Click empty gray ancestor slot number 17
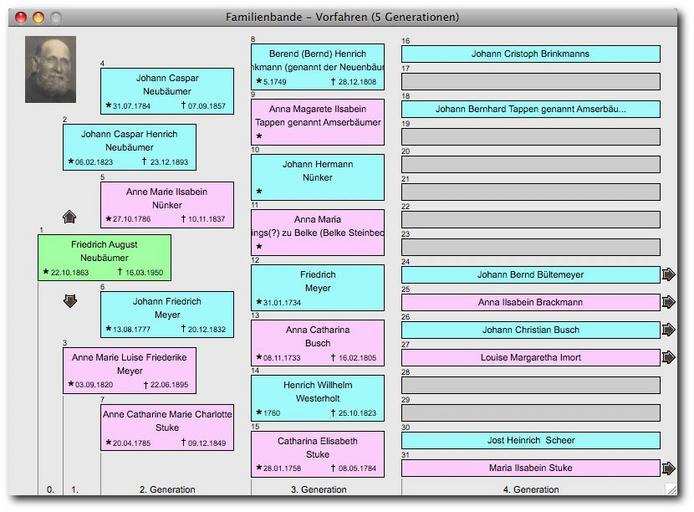The height and width of the screenshot is (512, 694). click(531, 81)
